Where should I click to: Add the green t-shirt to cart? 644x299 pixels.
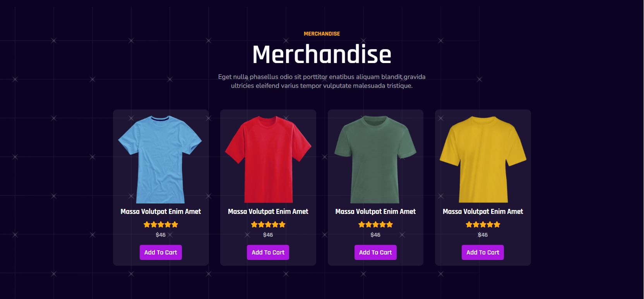(x=375, y=252)
